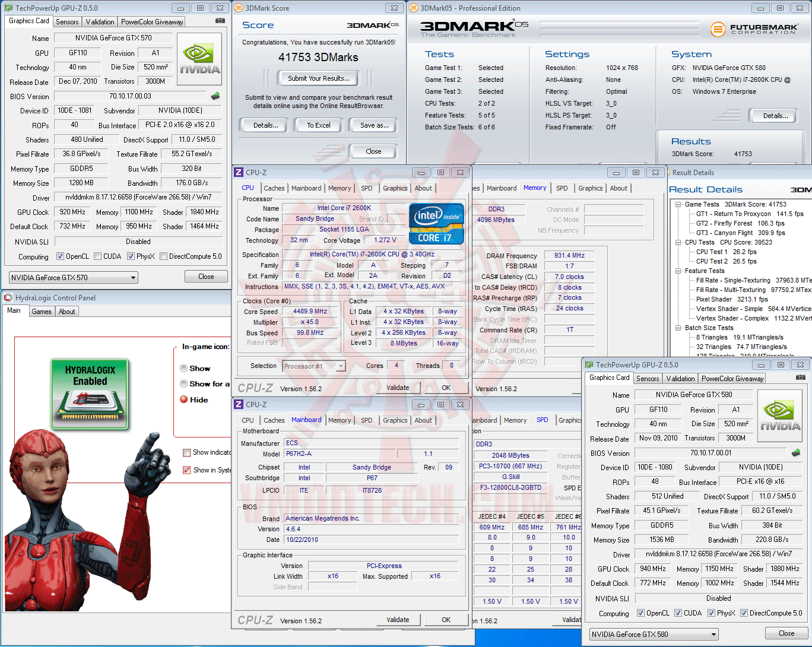Click the BIOS Version field in GTX 570 window
Viewport: 812px width, 647px height.
coord(131,96)
